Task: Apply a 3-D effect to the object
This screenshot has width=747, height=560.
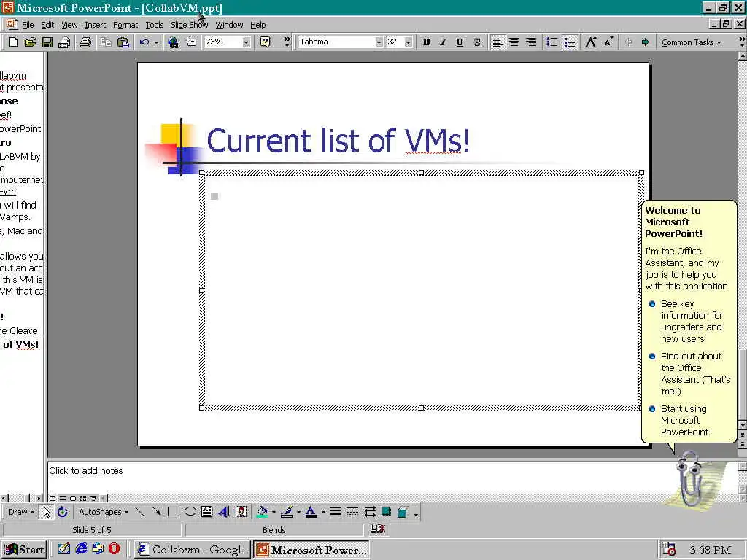Action: (403, 512)
